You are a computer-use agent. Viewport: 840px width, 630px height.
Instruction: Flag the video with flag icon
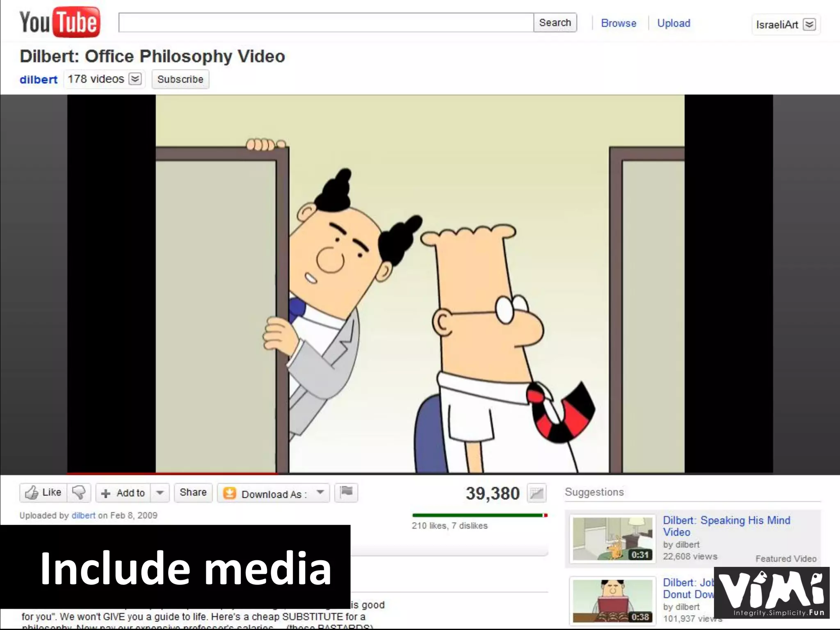[x=347, y=492]
